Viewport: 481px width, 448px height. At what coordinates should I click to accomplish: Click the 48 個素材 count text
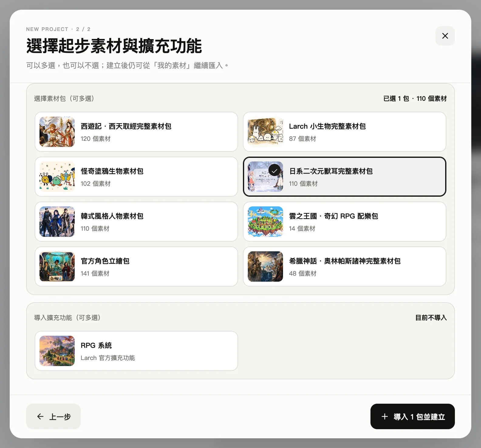(303, 273)
